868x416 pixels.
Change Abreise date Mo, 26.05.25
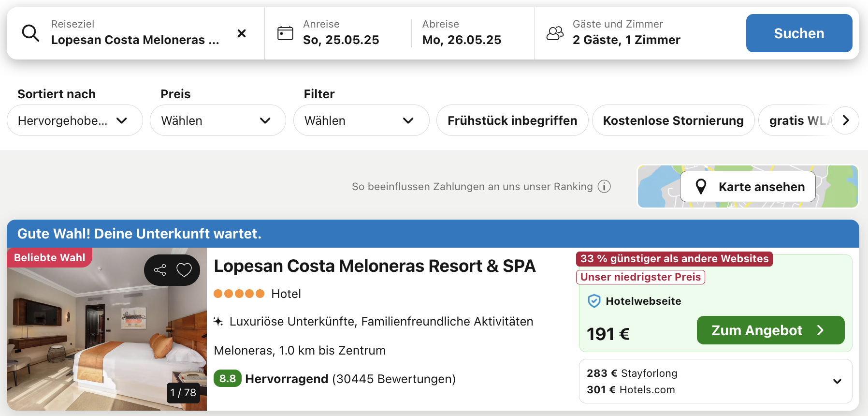click(x=462, y=40)
